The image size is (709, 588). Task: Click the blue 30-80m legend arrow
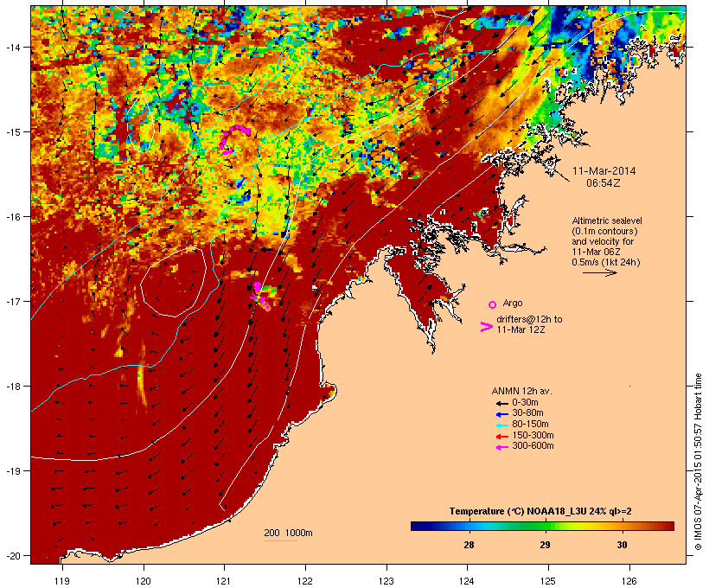(501, 414)
